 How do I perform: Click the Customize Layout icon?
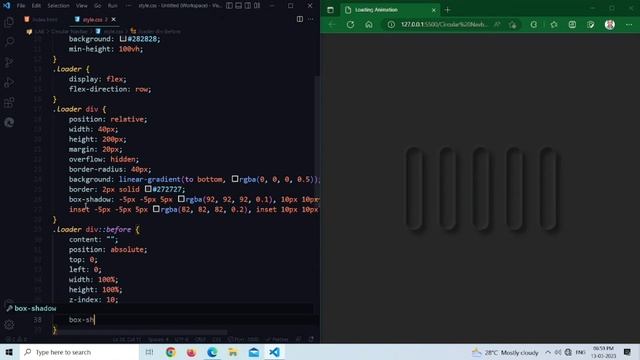(257, 6)
